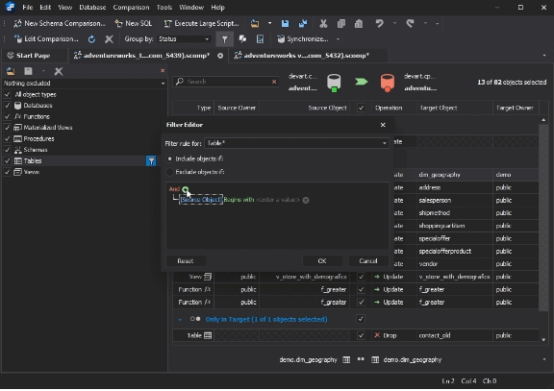Click the OK button in Filter Editor
Screen dimensions: 554x391
click(322, 261)
